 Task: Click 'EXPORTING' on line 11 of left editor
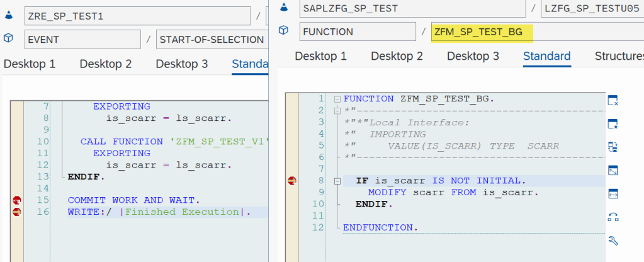tap(121, 154)
